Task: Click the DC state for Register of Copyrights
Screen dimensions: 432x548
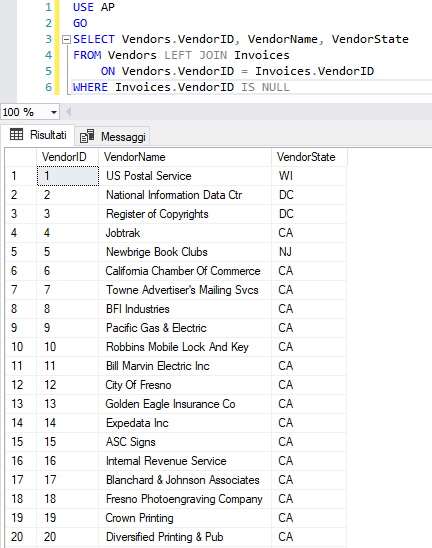Action: coord(309,214)
